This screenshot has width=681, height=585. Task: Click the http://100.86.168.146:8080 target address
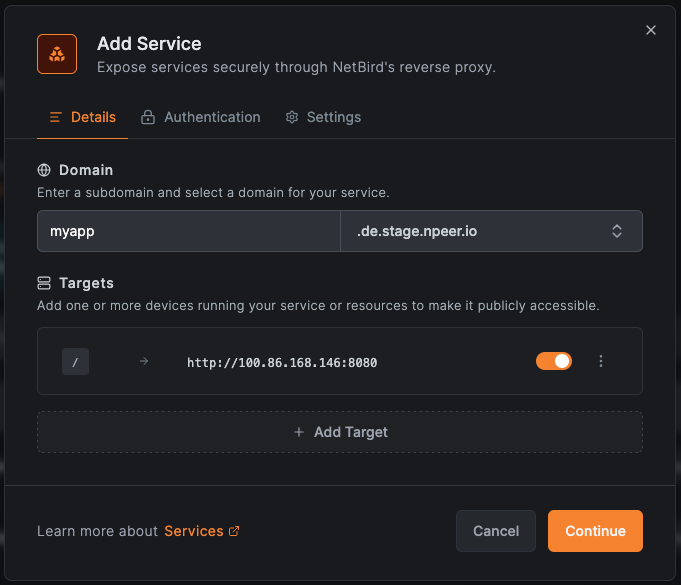[x=282, y=362]
